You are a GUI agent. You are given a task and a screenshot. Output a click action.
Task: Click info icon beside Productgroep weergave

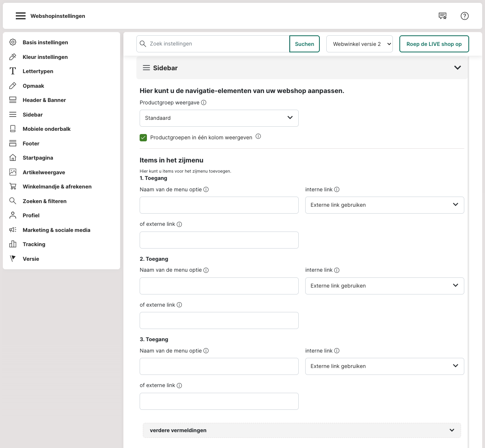(204, 103)
